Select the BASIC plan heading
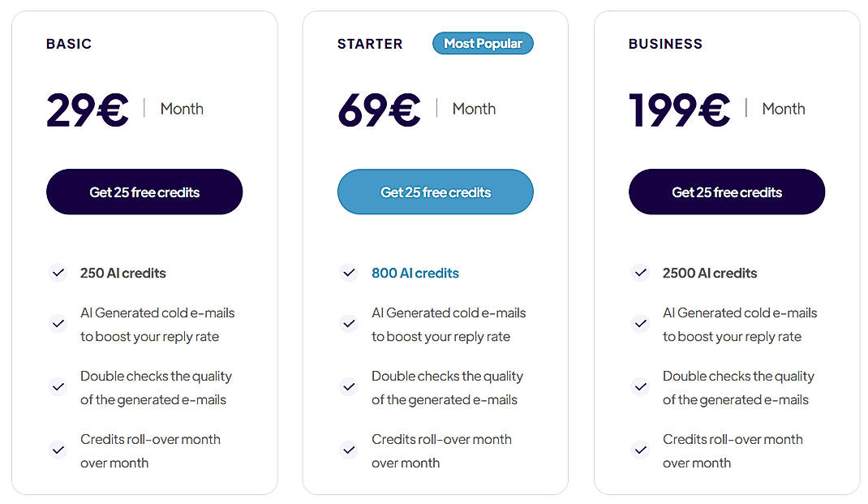Screen dimensions: 868x504 tap(68, 44)
